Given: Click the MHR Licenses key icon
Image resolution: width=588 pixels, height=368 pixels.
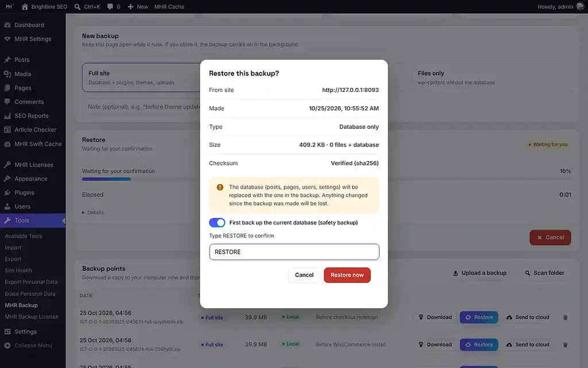Looking at the screenshot, I should pos(7,165).
